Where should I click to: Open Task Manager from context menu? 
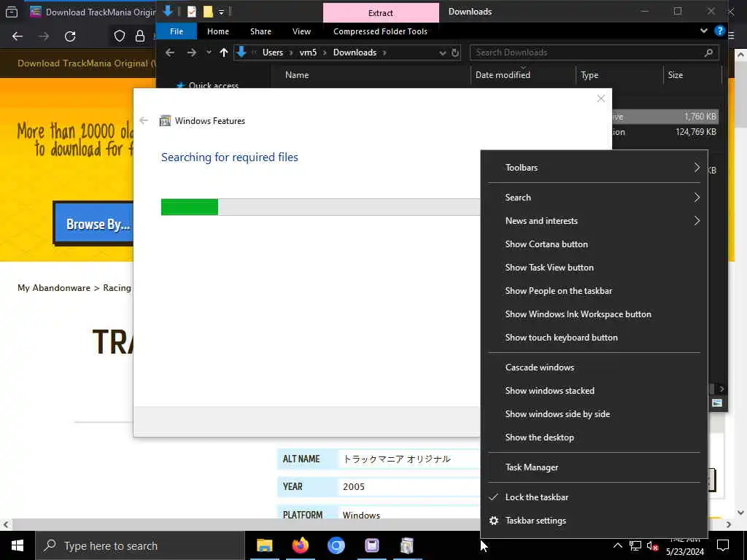tap(594, 467)
